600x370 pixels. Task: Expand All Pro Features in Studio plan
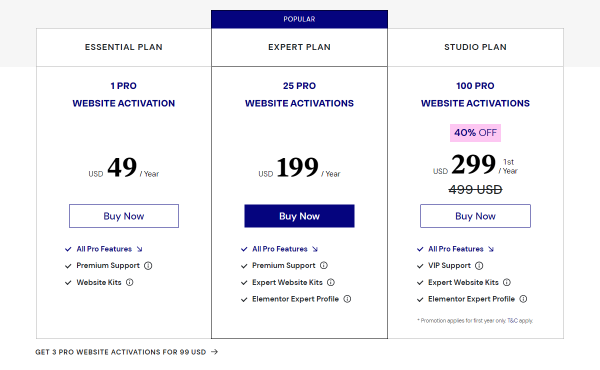[461, 249]
